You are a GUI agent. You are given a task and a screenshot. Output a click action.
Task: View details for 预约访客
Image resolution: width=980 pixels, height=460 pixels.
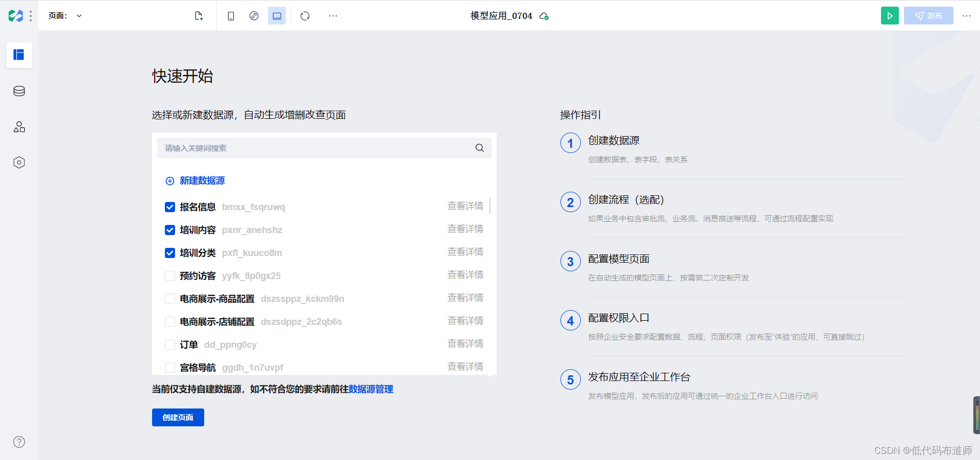465,275
